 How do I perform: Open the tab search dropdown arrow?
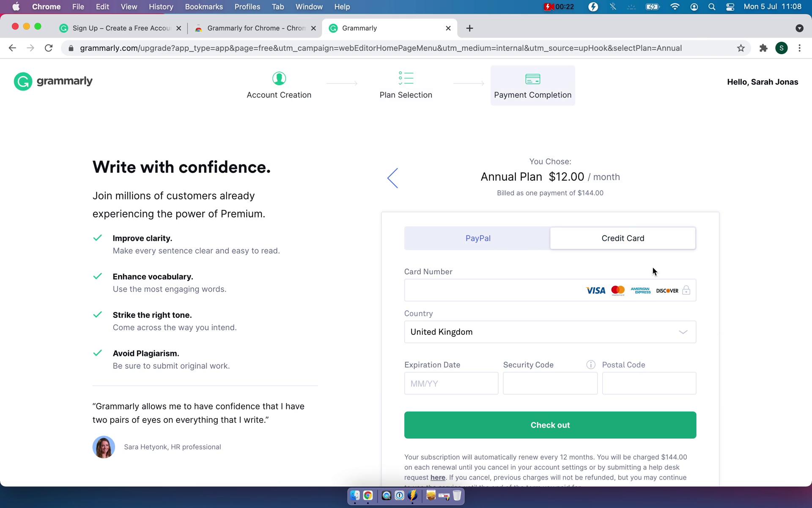pos(799,28)
